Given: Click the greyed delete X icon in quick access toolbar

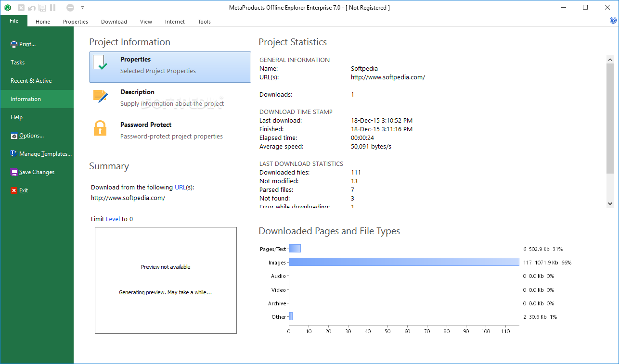Looking at the screenshot, I should point(21,8).
